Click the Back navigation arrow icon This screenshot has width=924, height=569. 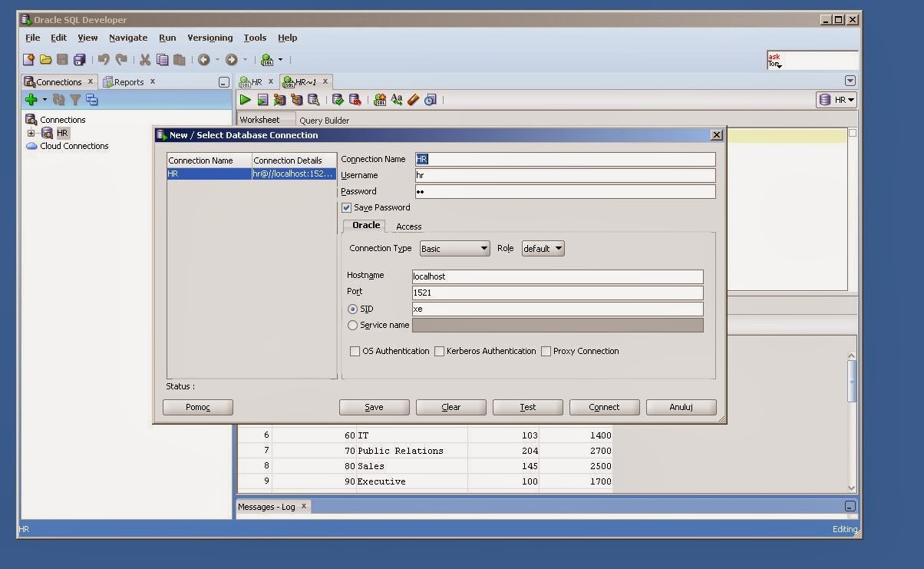tap(203, 60)
